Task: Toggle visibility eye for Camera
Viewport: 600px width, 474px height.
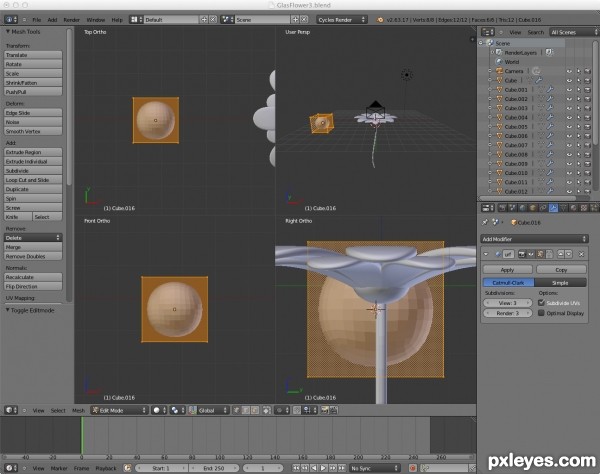Action: [569, 71]
